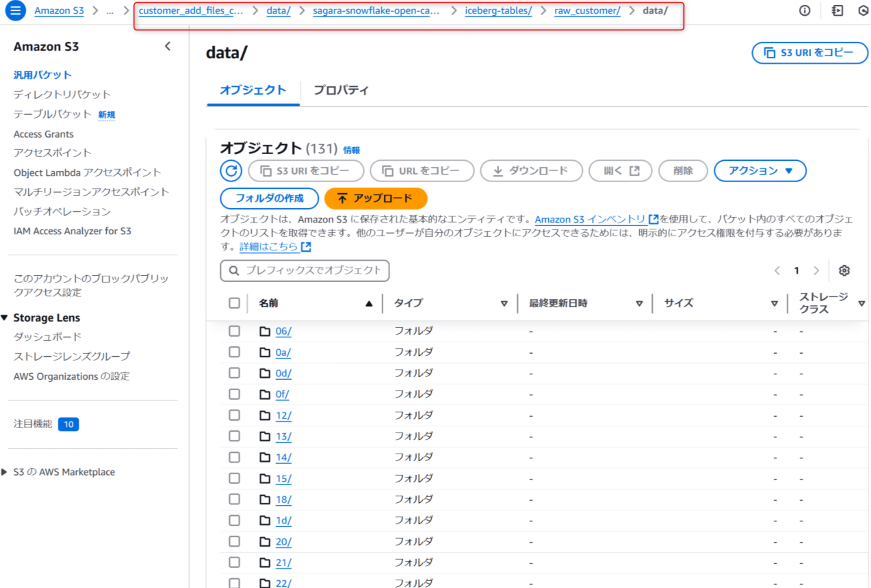This screenshot has width=871, height=588.
Task: Collapse the Amazon S3 sidebar arrow
Action: 168,46
